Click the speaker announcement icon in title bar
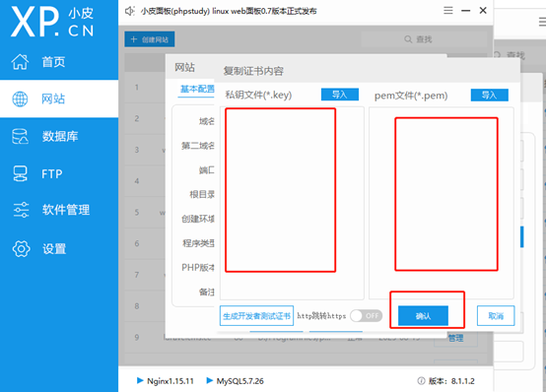This screenshot has width=546, height=392. [x=129, y=11]
